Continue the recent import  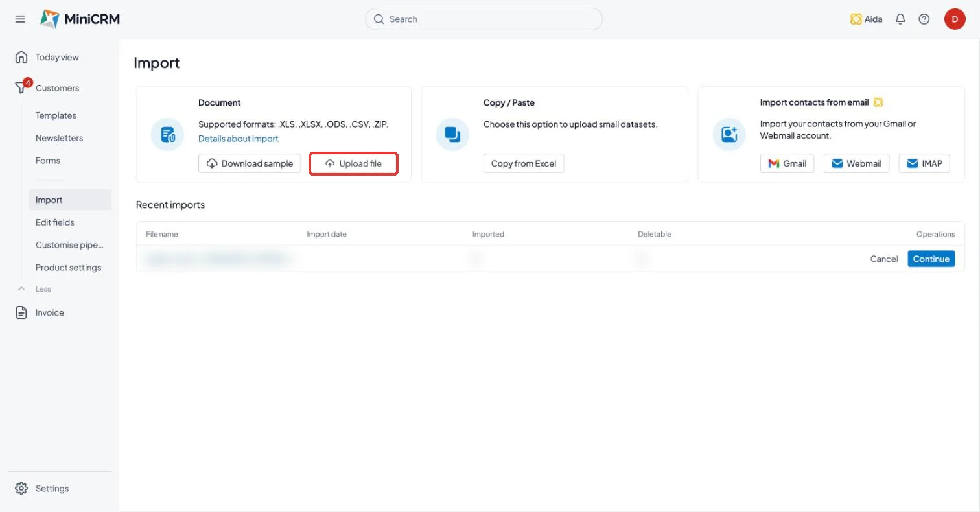pyautogui.click(x=931, y=259)
